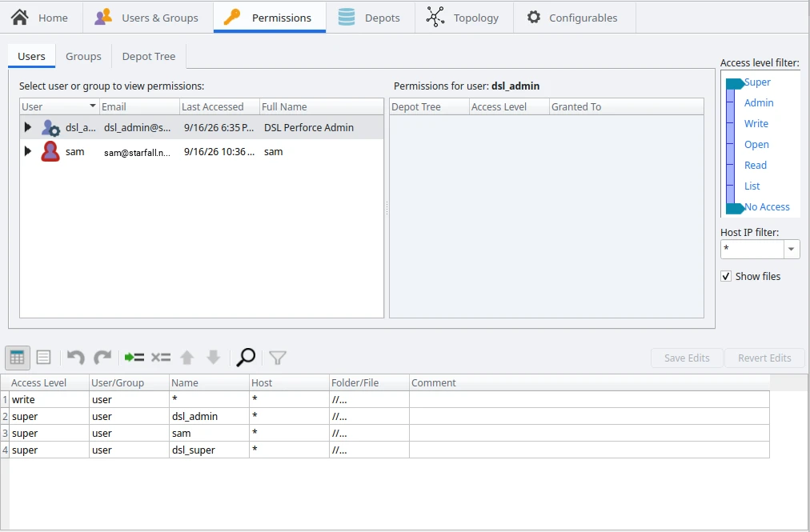This screenshot has width=810, height=532.
Task: Click dsl_admin user icon with gear
Action: tap(50, 127)
